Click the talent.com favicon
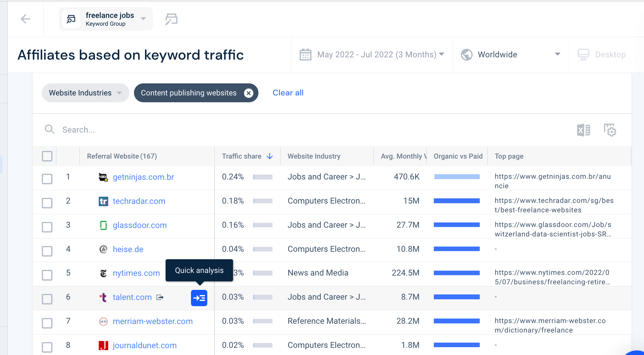Viewport: 644px width, 355px height. click(x=103, y=297)
